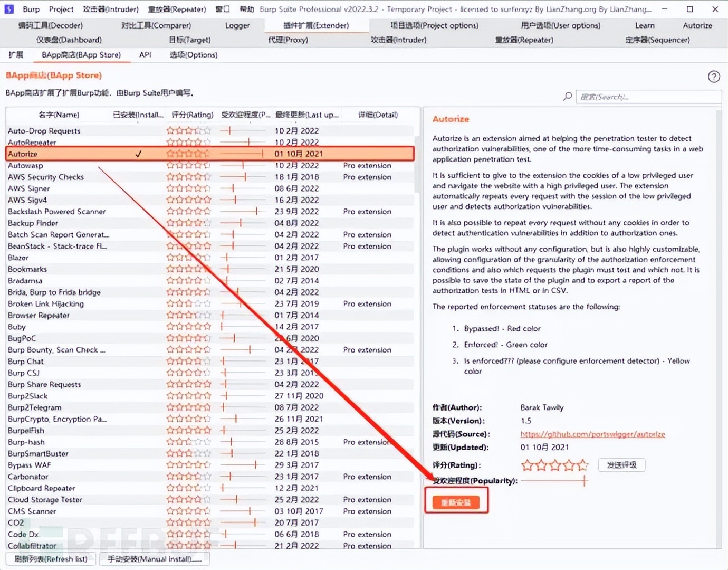Viewport: 728px width, 570px height.
Task: Select the BApp Store sub-tab
Action: [x=81, y=55]
